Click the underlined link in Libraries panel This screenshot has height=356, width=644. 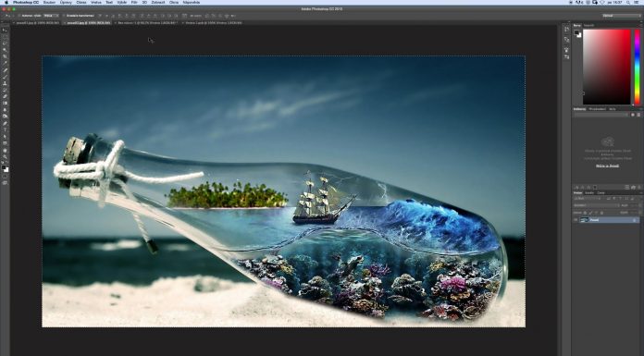click(607, 166)
